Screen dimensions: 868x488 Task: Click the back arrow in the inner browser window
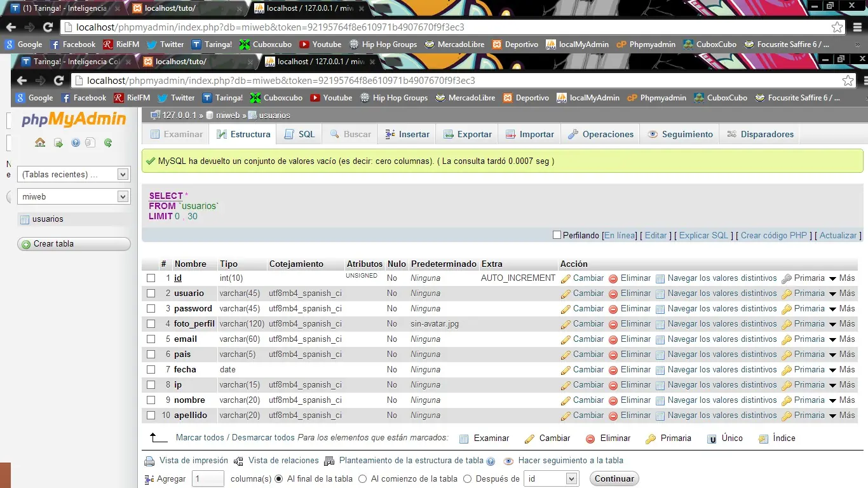22,81
